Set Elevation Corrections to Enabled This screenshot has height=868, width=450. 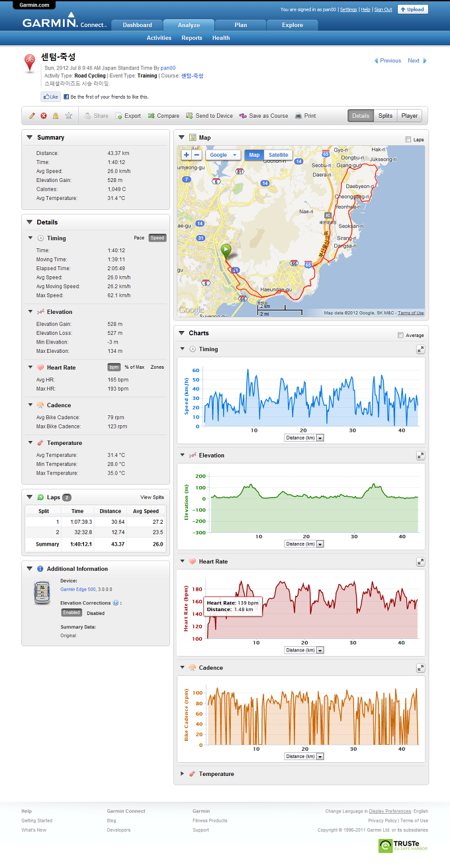71,613
